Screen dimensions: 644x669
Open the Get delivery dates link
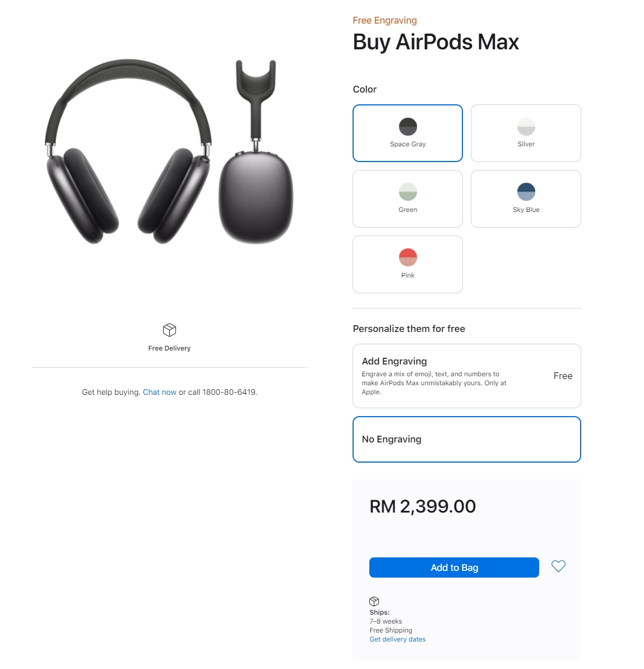397,639
